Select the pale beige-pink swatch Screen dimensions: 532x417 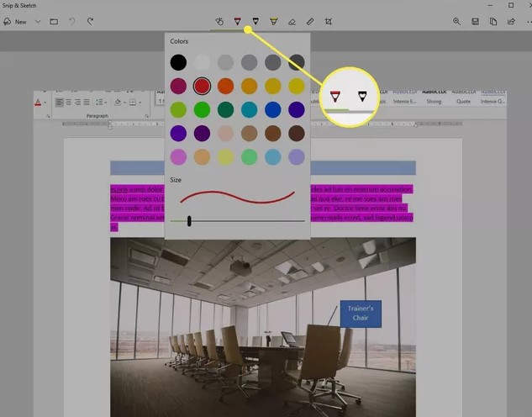(225, 134)
